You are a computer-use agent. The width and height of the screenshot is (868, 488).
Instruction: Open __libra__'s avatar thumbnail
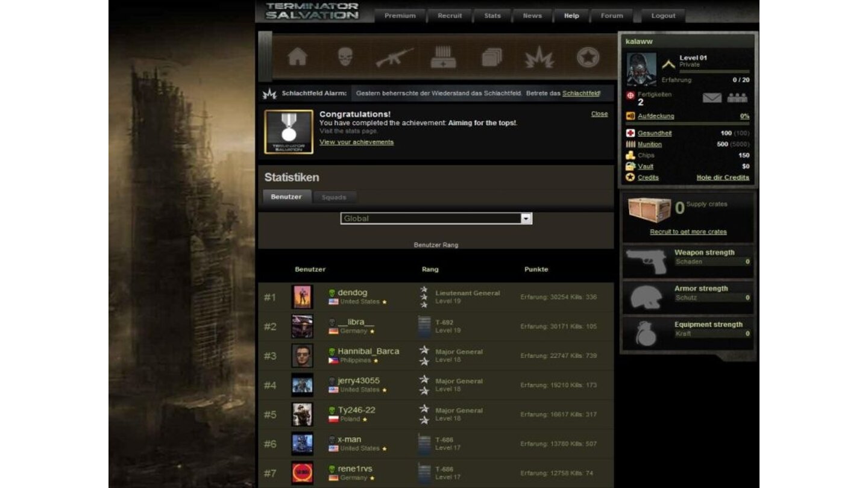point(302,326)
